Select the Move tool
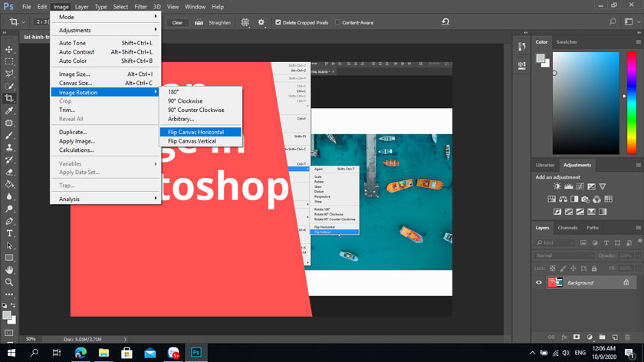644x362 pixels. pos(9,49)
